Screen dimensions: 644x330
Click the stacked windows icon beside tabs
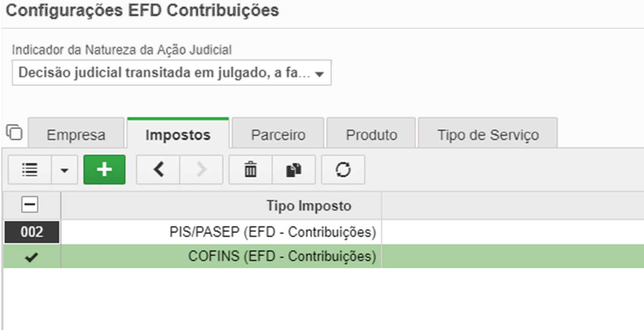15,132
